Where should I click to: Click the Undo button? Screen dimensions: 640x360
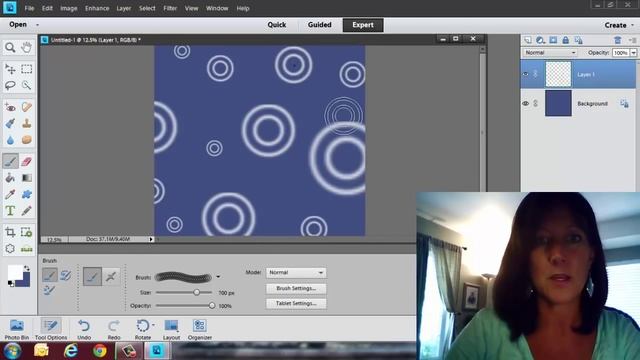pos(84,329)
